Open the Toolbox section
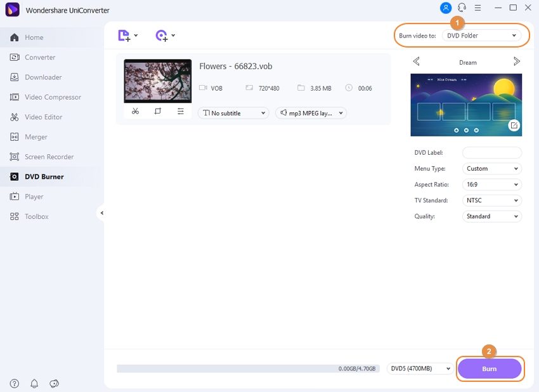Viewport: 539px width, 392px height. click(x=51, y=217)
